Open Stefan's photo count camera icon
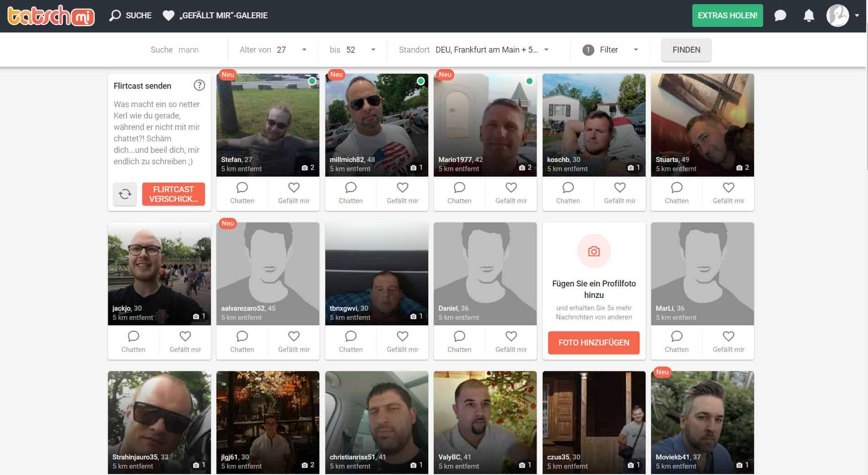The width and height of the screenshot is (868, 475). (x=305, y=168)
